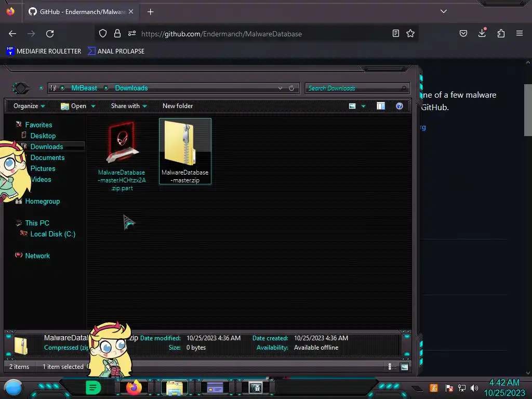Click the GitHub page vertical scrollbar
Viewport: 532px width, 399px height.
coord(528,110)
